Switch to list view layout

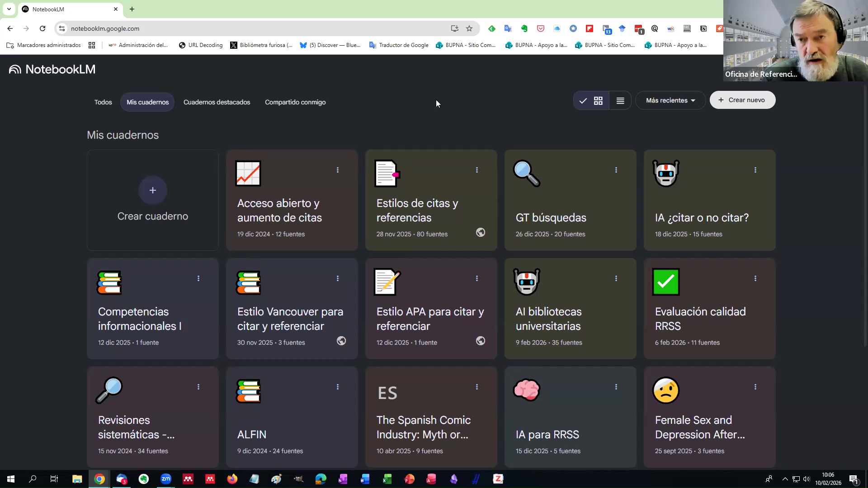click(x=620, y=101)
